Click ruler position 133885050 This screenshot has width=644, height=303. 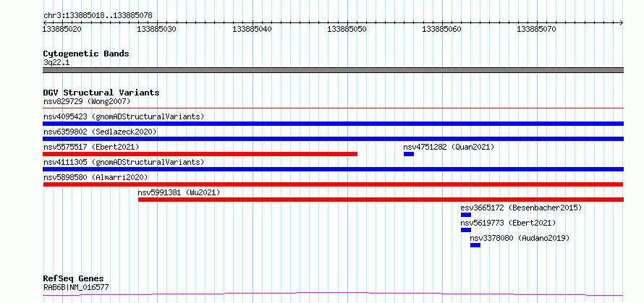347,29
